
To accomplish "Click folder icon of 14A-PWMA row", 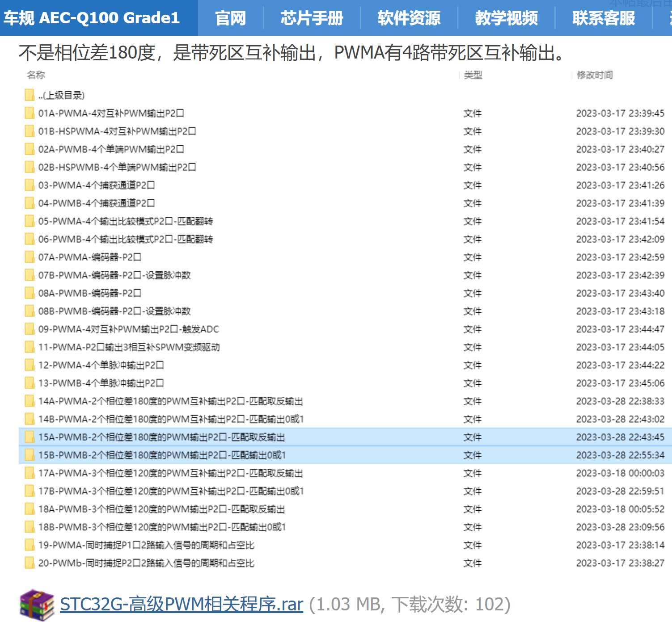I will click(x=30, y=401).
